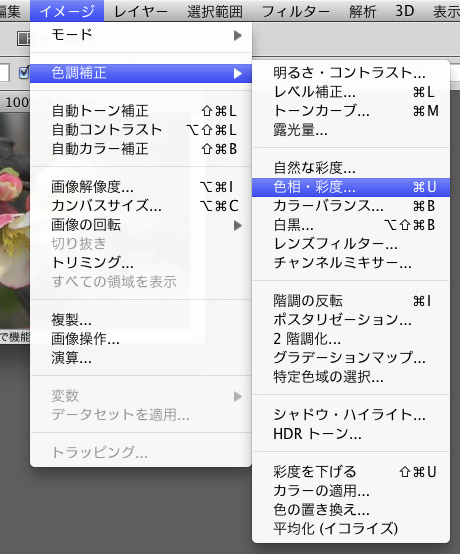
Task: Select 自然な彩度 adjustment
Action: coord(351,168)
